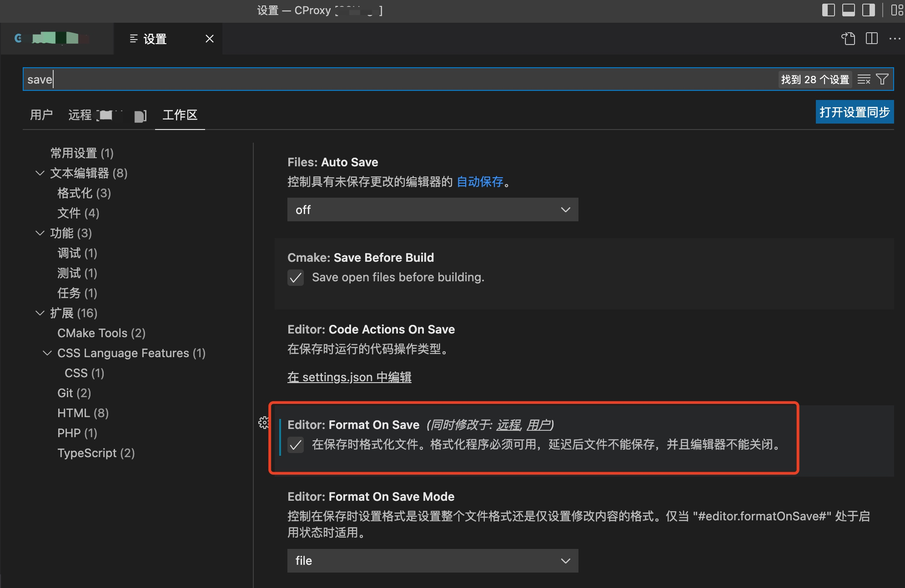Click 打开设置同步 button

pyautogui.click(x=855, y=112)
